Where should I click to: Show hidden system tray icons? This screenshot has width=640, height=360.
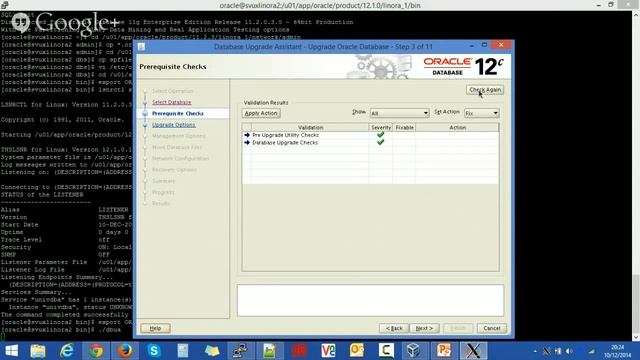(535, 351)
